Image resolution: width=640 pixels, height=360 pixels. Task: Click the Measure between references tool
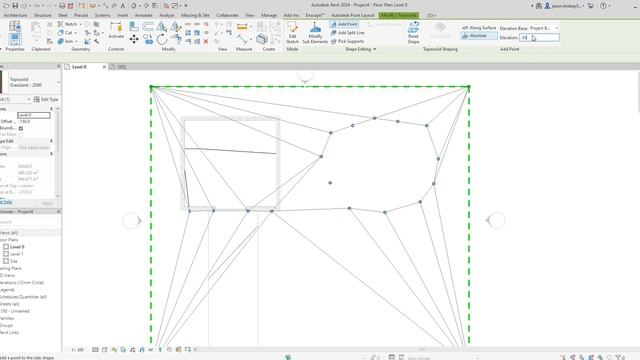point(242,27)
